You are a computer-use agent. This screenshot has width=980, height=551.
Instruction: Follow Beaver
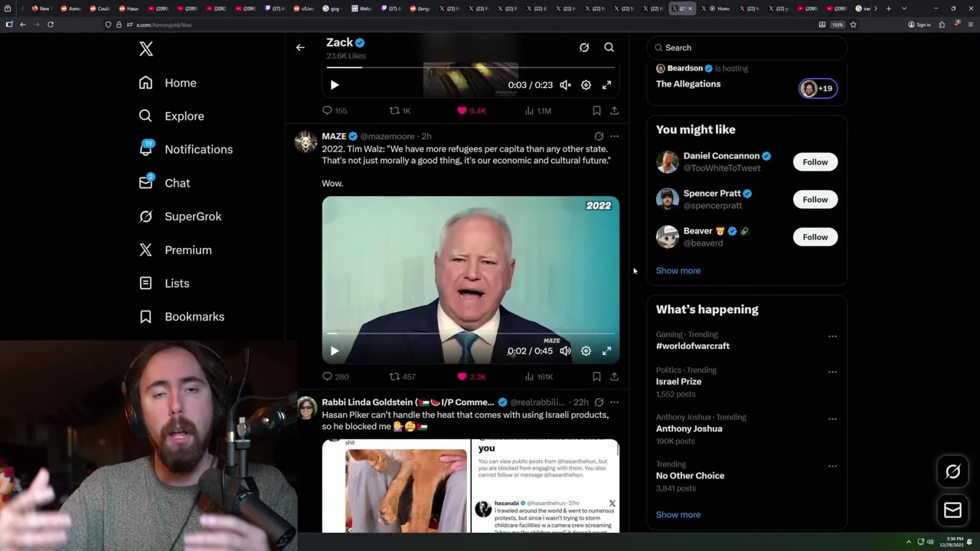pos(815,237)
